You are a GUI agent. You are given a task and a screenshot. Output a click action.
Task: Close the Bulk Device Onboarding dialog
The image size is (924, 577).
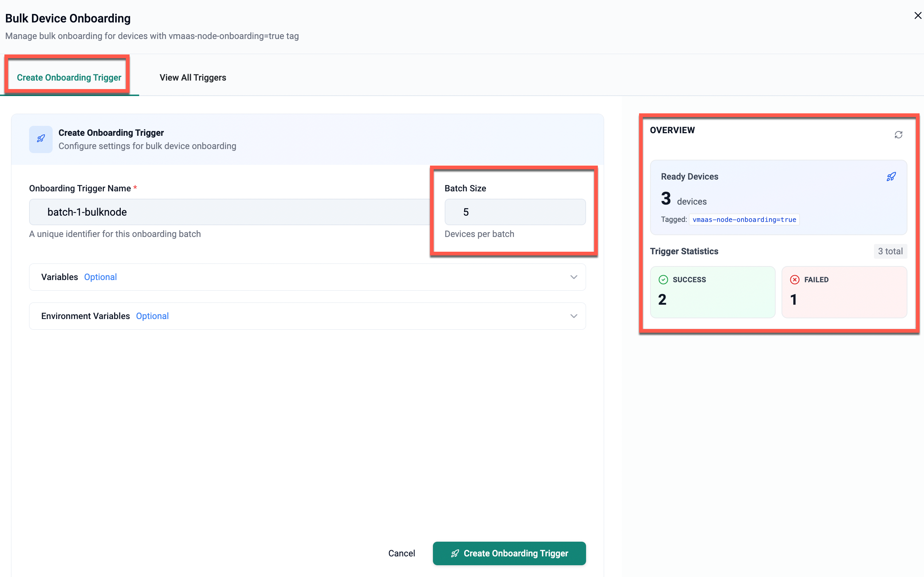click(917, 16)
